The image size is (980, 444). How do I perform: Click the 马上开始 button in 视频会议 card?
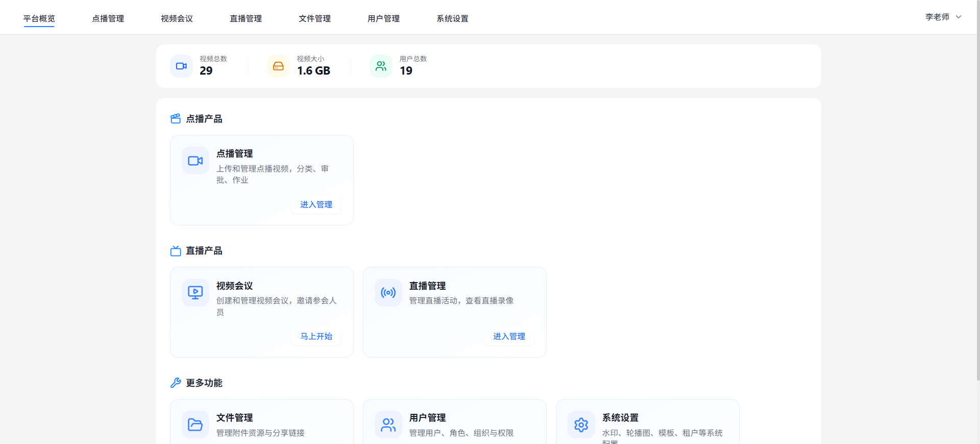pyautogui.click(x=316, y=336)
